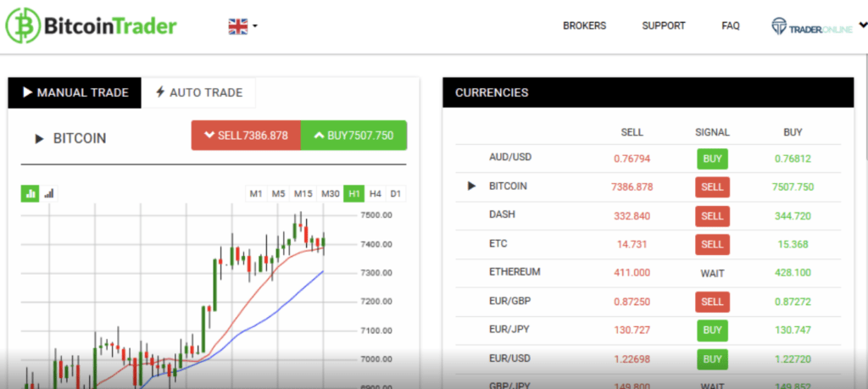Select the BITCOIN row in Currencies

[x=648, y=187]
